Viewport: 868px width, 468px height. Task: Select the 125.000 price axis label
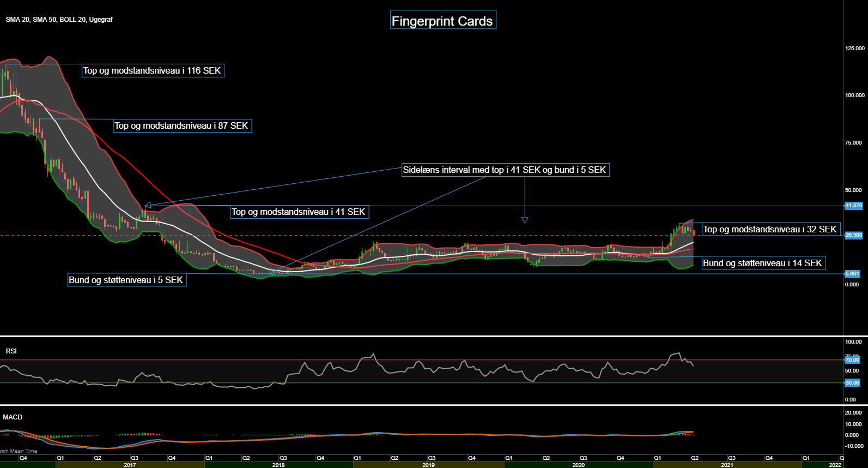point(854,48)
